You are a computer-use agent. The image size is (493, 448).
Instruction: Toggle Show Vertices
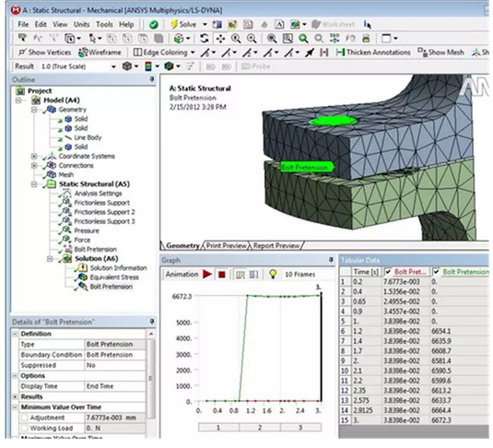(x=44, y=53)
